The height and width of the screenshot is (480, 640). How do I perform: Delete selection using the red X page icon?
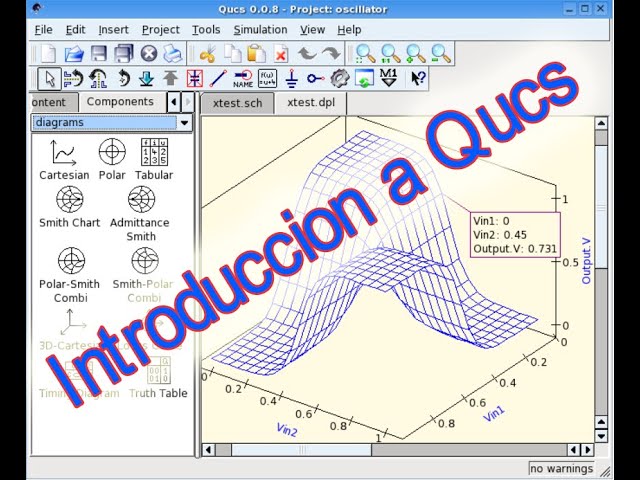(x=281, y=53)
